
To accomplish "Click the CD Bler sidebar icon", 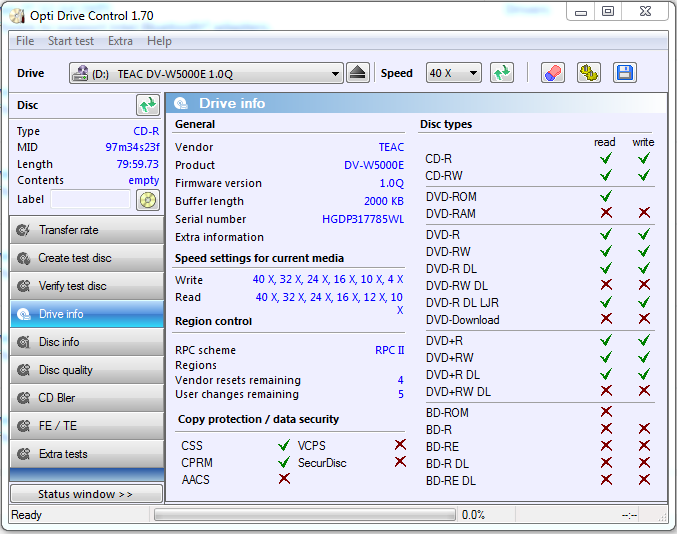I will (23, 398).
